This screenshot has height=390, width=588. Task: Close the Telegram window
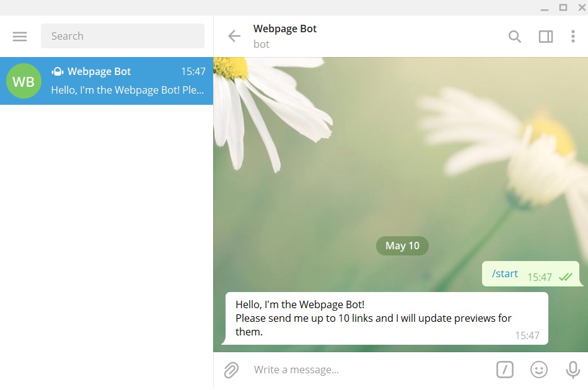pyautogui.click(x=582, y=7)
